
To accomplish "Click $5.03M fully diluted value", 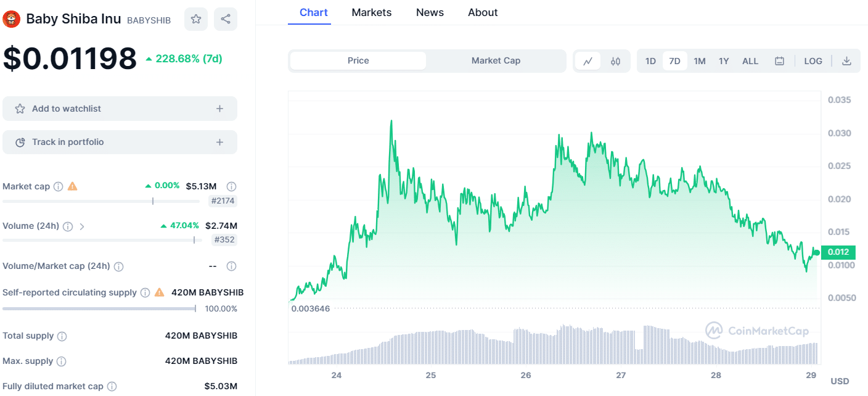I will 221,386.
